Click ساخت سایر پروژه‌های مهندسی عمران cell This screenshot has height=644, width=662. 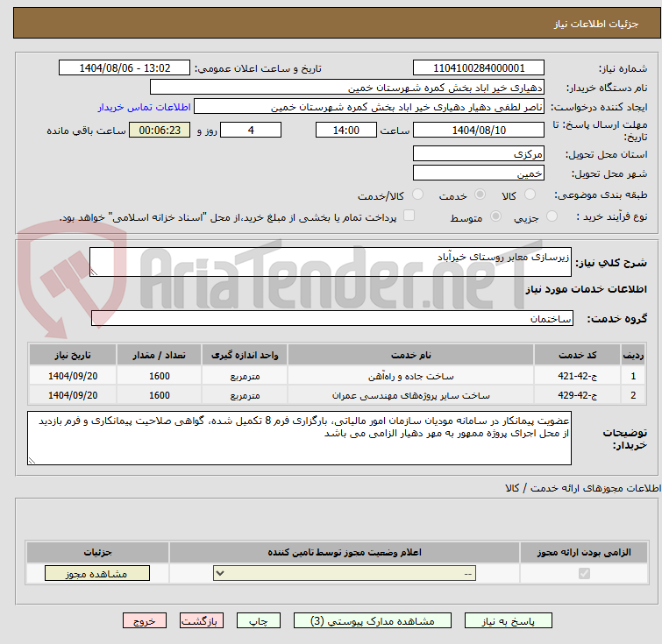(410, 395)
